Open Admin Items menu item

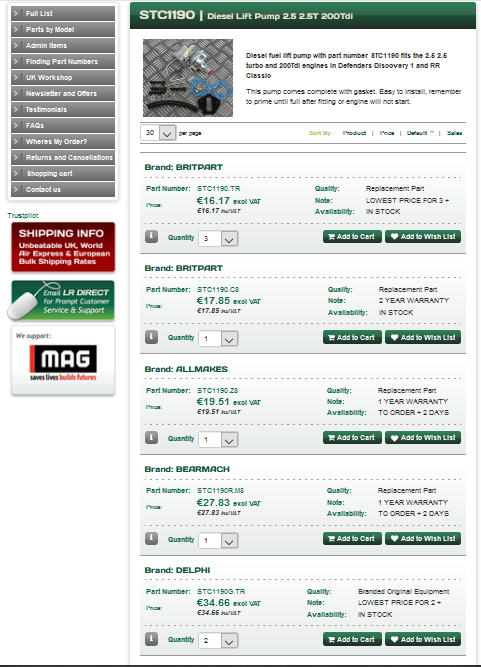(63, 46)
